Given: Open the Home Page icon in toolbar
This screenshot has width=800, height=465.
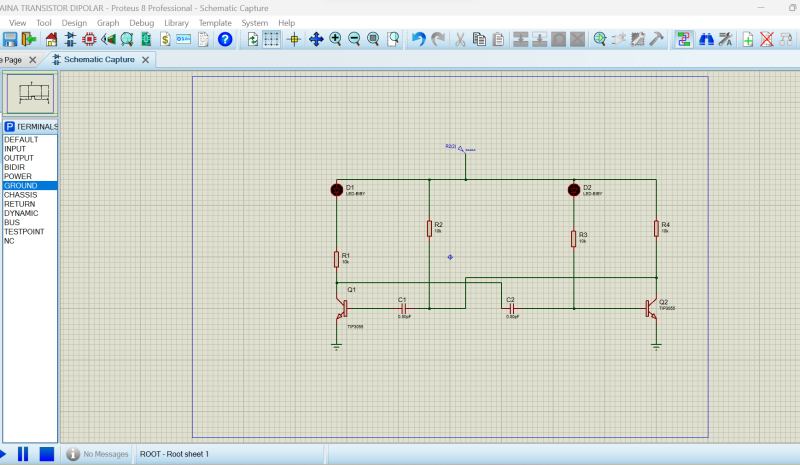Looking at the screenshot, I should (x=50, y=40).
